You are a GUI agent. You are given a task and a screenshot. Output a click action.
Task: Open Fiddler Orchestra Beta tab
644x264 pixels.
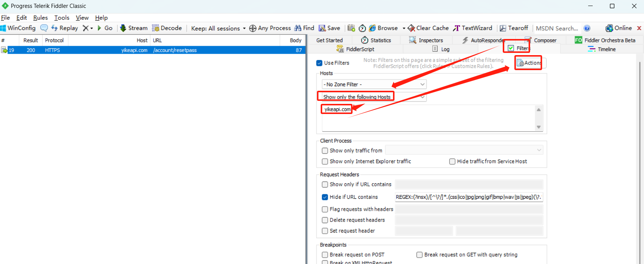click(605, 40)
